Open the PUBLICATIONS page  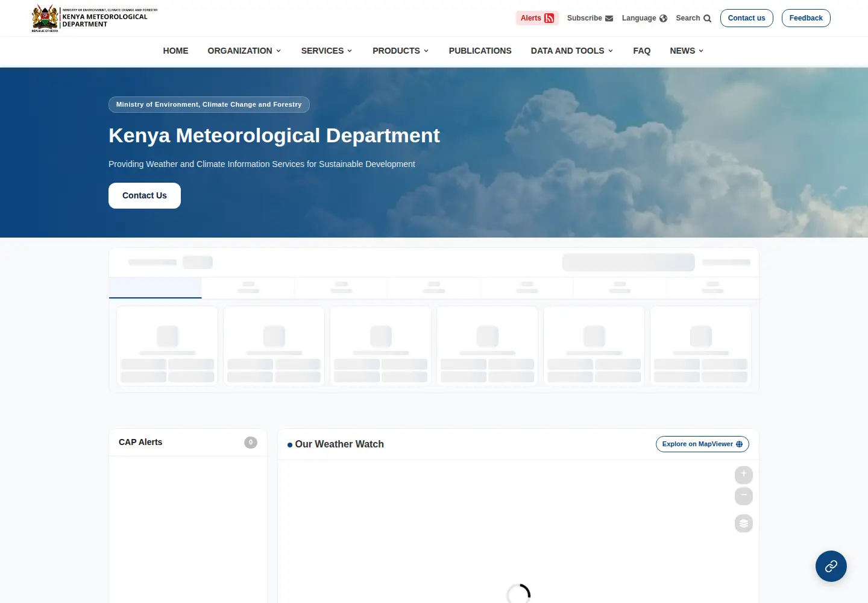(480, 51)
